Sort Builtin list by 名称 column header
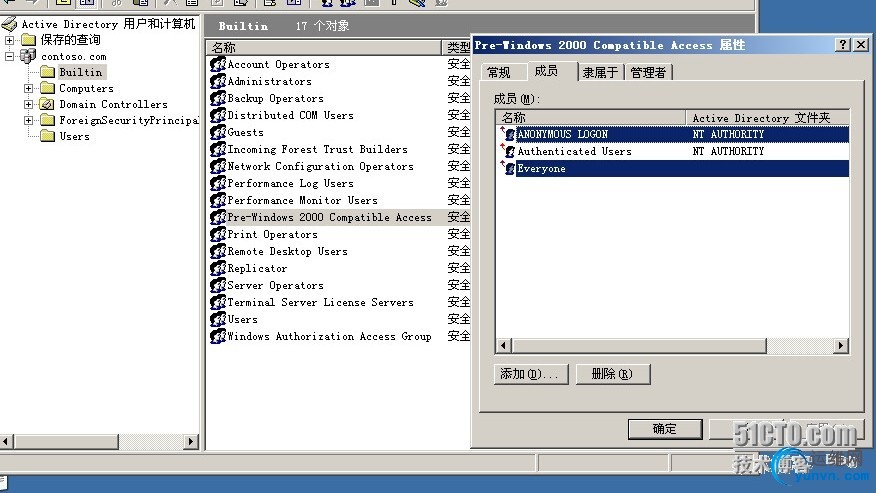This screenshot has width=876, height=493. (x=323, y=48)
